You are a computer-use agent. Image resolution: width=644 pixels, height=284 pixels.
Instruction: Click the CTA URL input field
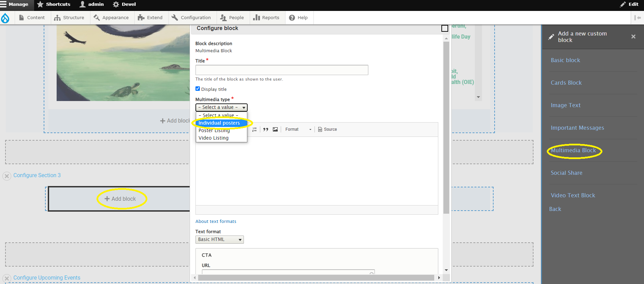pyautogui.click(x=288, y=272)
